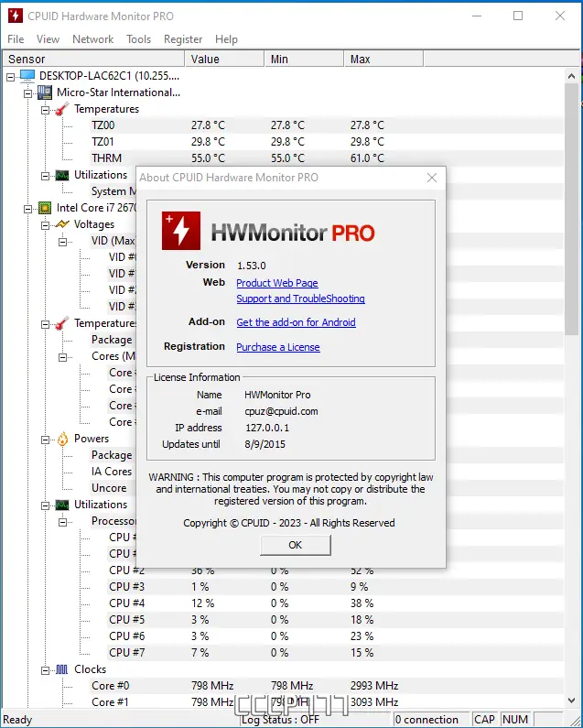Open the Network menu
Image resolution: width=583 pixels, height=728 pixels.
click(x=92, y=39)
